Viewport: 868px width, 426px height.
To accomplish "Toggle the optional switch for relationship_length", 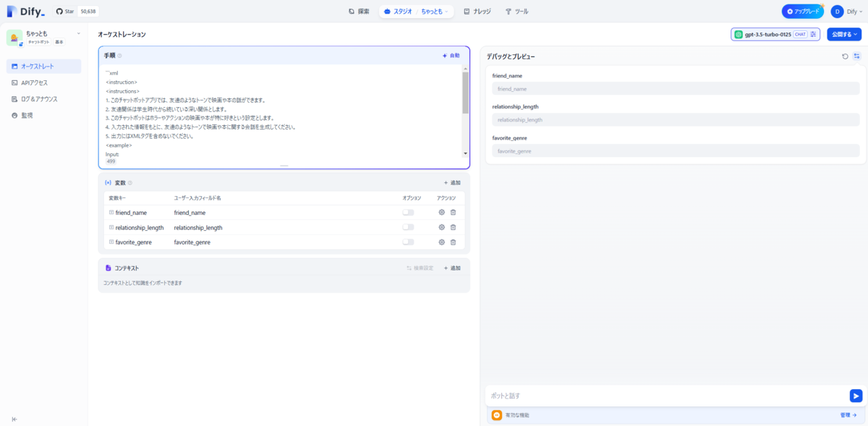I will coord(409,227).
